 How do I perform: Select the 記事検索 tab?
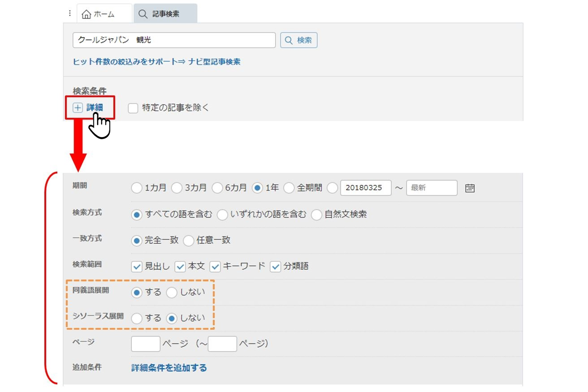(165, 14)
